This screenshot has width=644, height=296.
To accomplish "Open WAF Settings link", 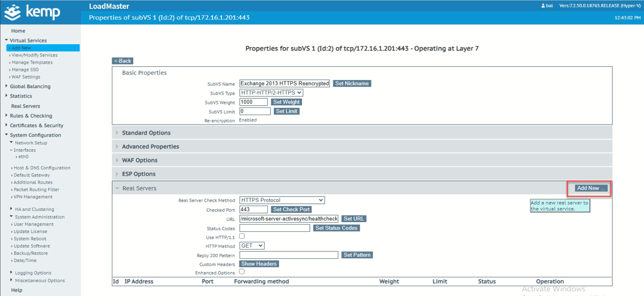I will coord(26,77).
